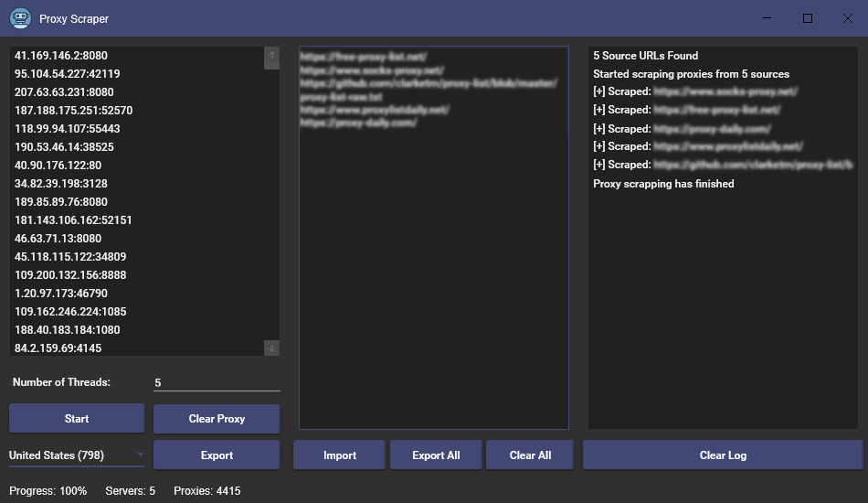The height and width of the screenshot is (503, 868).
Task: Clear the log output
Action: point(723,455)
